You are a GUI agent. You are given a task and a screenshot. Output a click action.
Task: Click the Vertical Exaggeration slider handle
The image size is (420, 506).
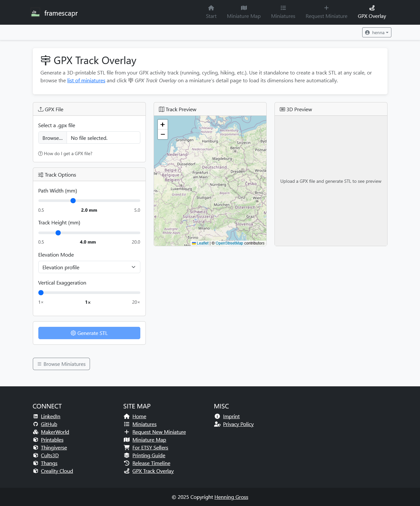[x=41, y=293]
